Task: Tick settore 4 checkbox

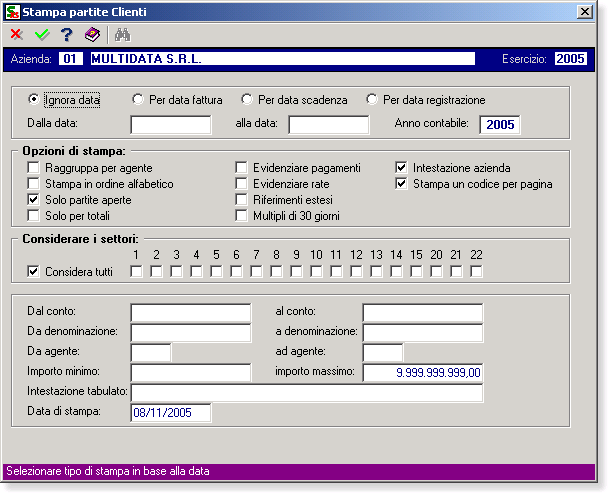Action: click(196, 271)
